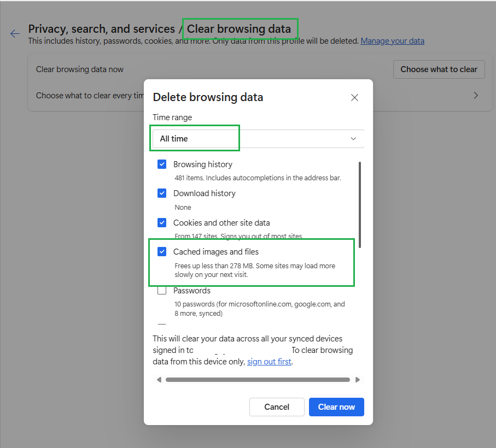Click the 'None' text under Download history
This screenshot has height=448, width=496.
(x=183, y=208)
